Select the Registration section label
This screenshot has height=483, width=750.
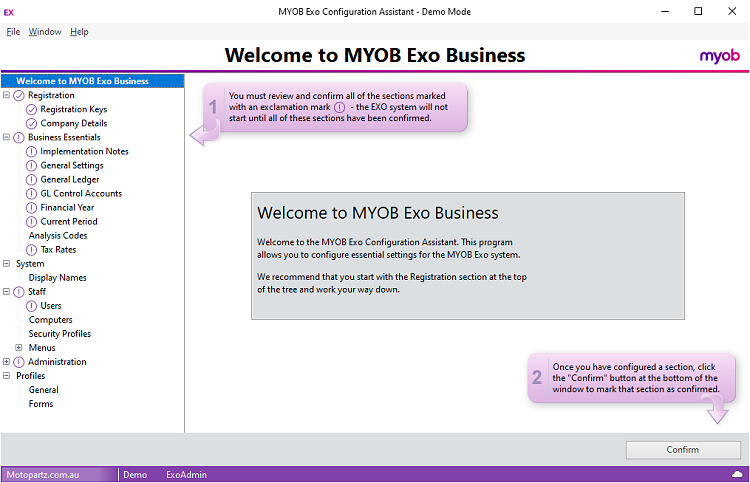[51, 95]
